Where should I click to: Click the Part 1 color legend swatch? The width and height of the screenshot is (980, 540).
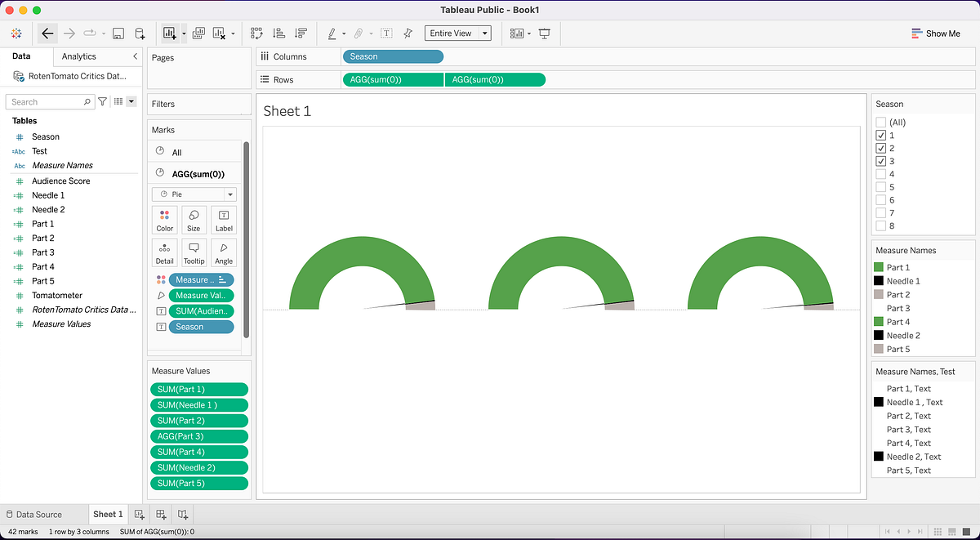pos(880,267)
